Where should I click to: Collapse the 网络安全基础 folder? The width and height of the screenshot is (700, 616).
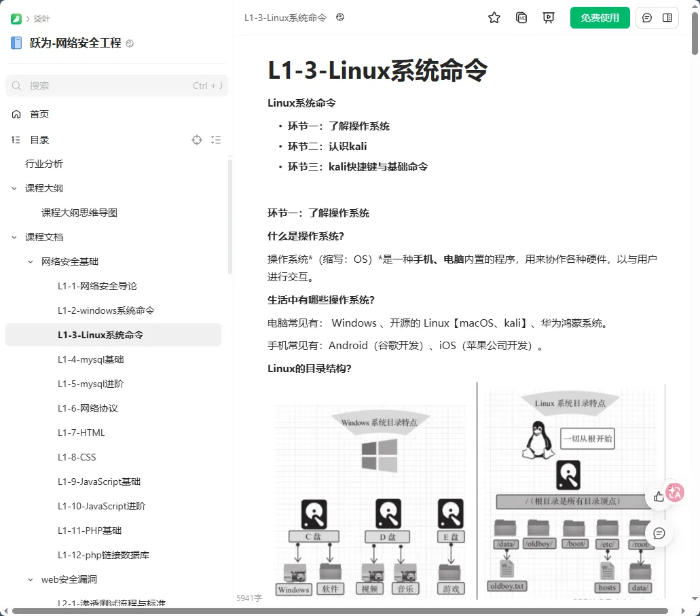point(31,261)
